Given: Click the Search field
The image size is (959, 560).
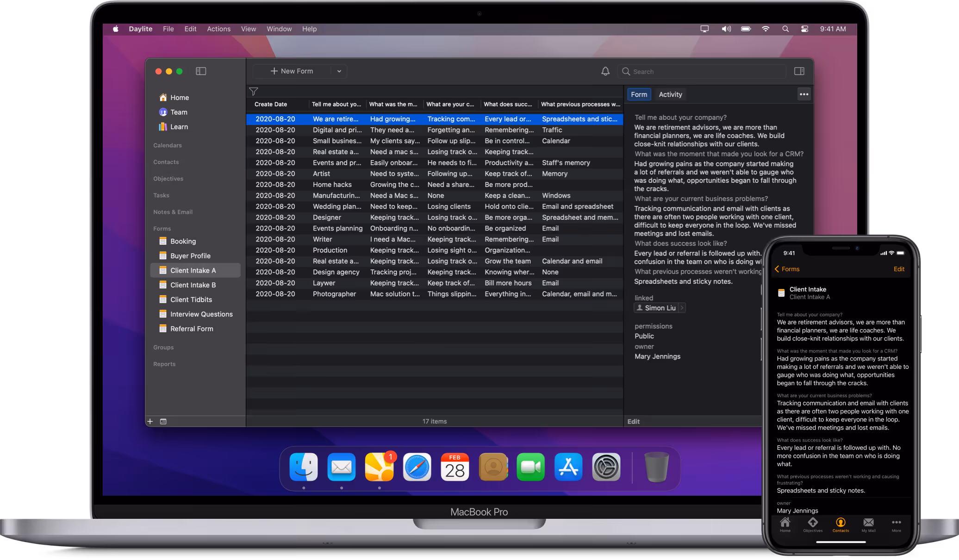Looking at the screenshot, I should [x=702, y=71].
